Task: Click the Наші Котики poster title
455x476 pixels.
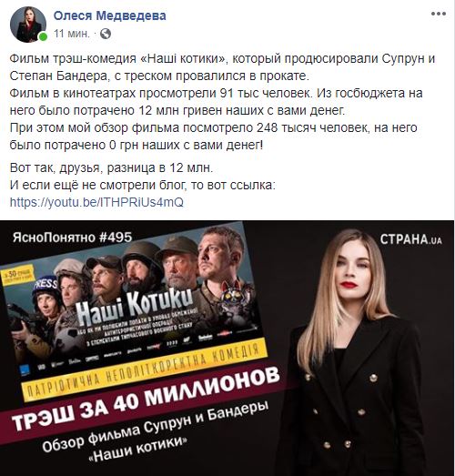Action: (134, 306)
